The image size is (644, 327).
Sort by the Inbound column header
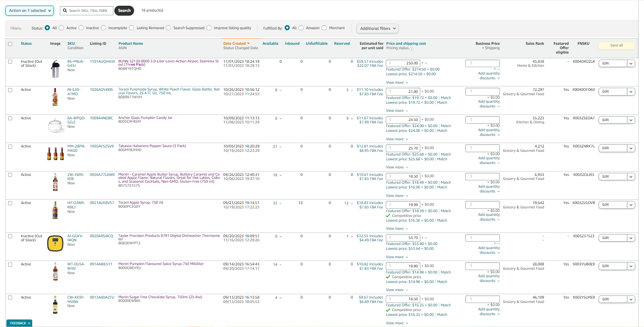point(292,43)
